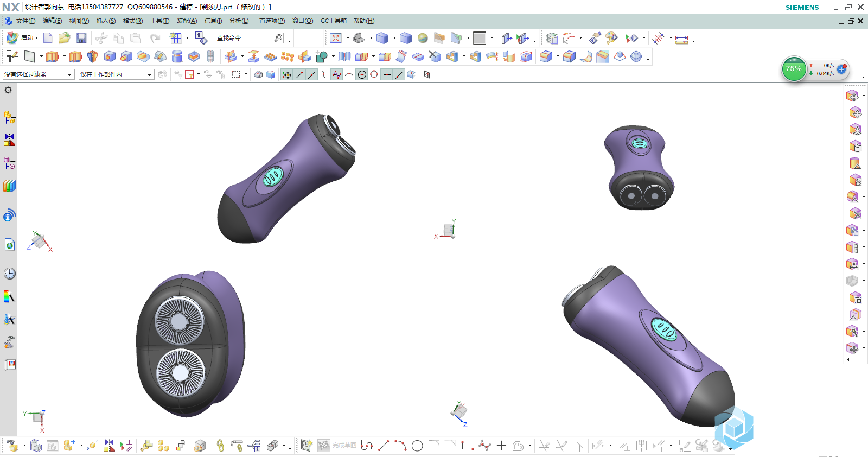Open a file with the folder icon
Image resolution: width=868 pixels, height=457 pixels.
(x=65, y=38)
